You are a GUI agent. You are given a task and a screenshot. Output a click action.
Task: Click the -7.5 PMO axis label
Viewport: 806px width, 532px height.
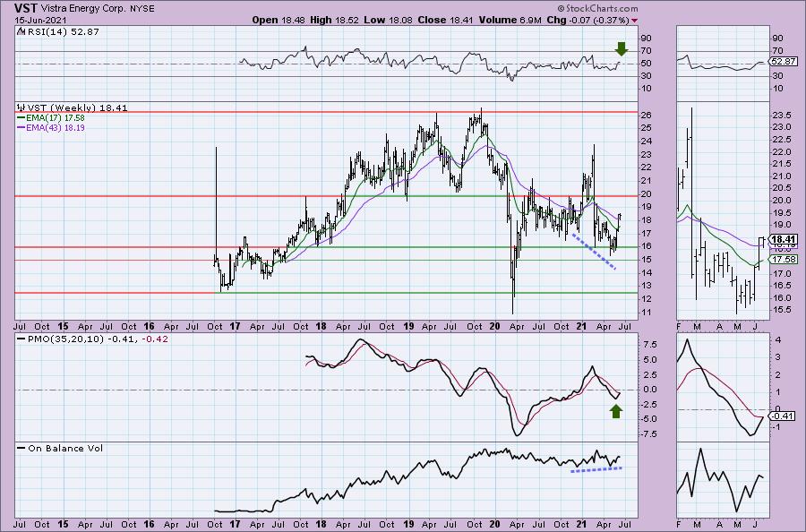pos(647,434)
